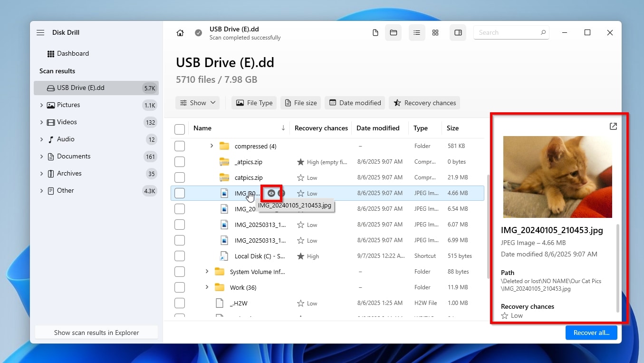The height and width of the screenshot is (363, 644).
Task: Preview IMG file with the eye icon
Action: click(x=272, y=193)
